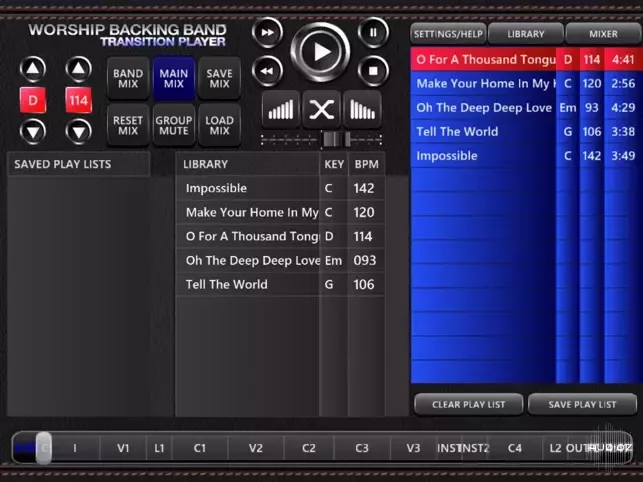
Task: Toggle Group Mute
Action: pyautogui.click(x=174, y=125)
